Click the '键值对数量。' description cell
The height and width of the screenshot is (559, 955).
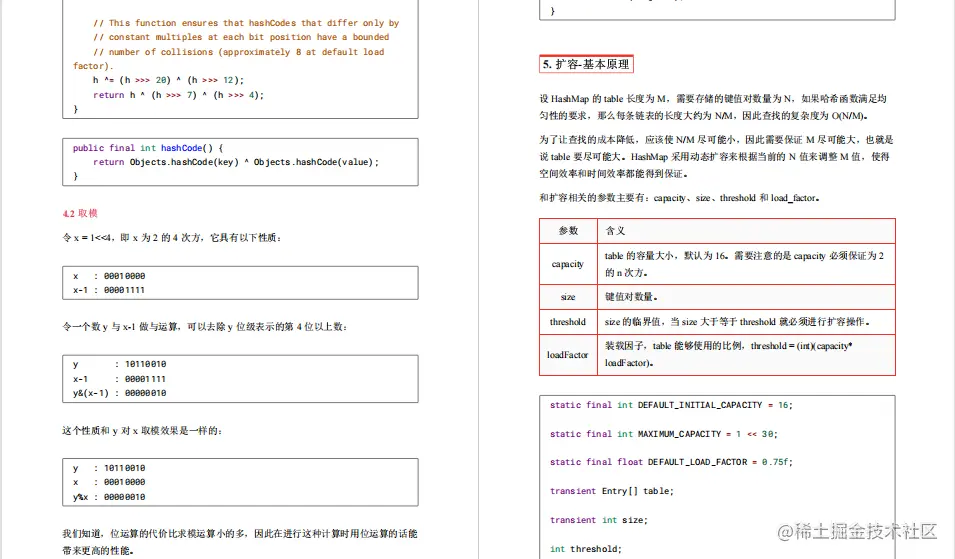pyautogui.click(x=746, y=297)
